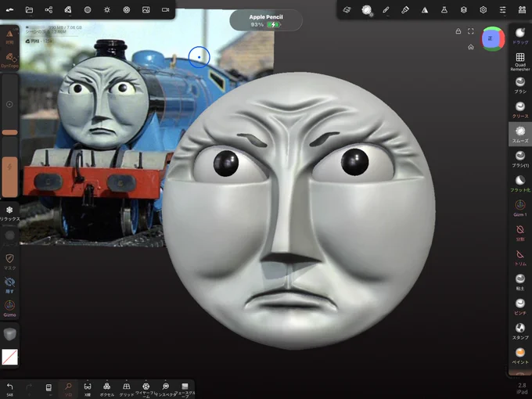
Task: Select the ペイント (Paint) tool
Action: point(520,356)
